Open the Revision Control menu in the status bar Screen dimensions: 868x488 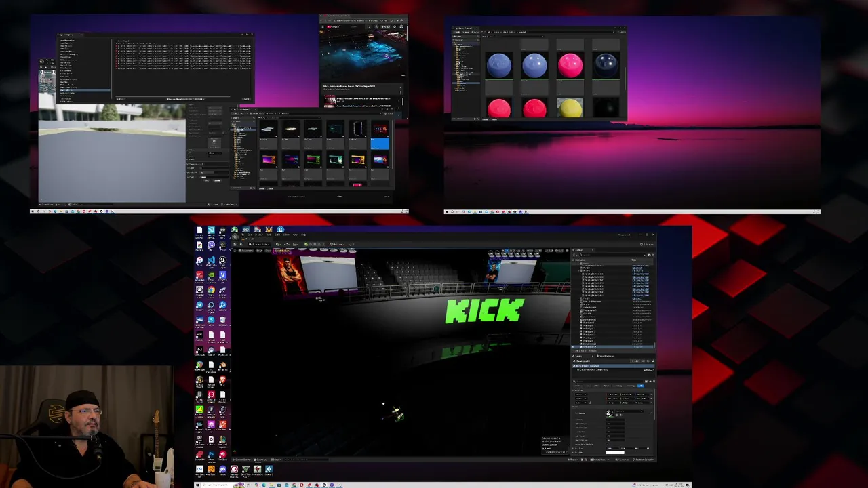[x=643, y=460]
